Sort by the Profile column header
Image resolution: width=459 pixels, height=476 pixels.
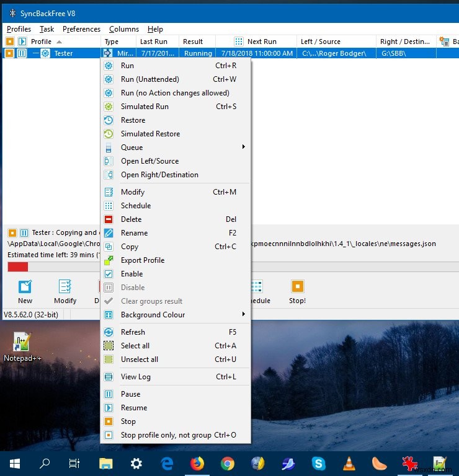42,42
